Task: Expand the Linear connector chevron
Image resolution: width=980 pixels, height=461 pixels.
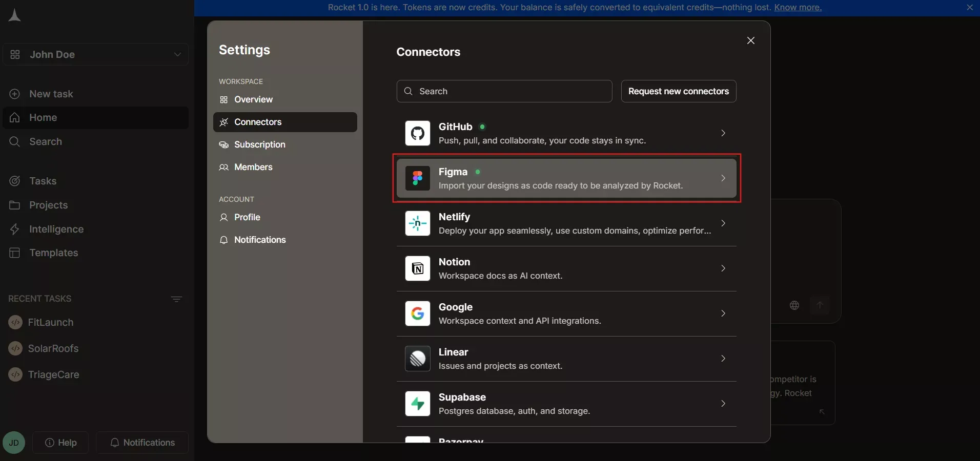Action: (x=723, y=359)
